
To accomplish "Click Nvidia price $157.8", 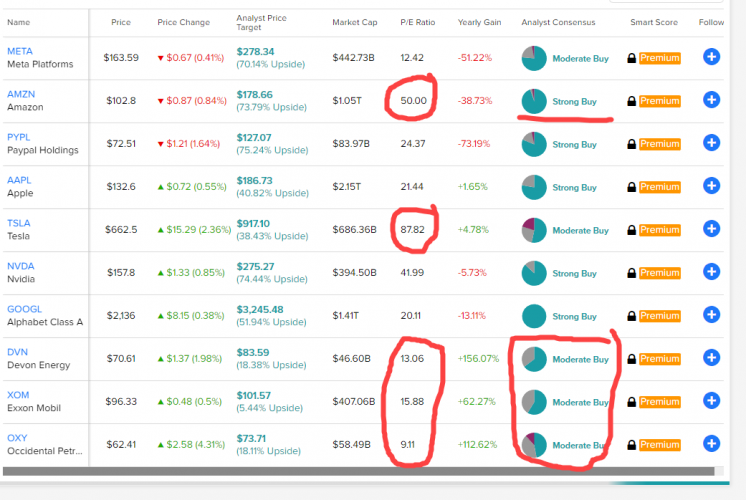I will pyautogui.click(x=121, y=273).
